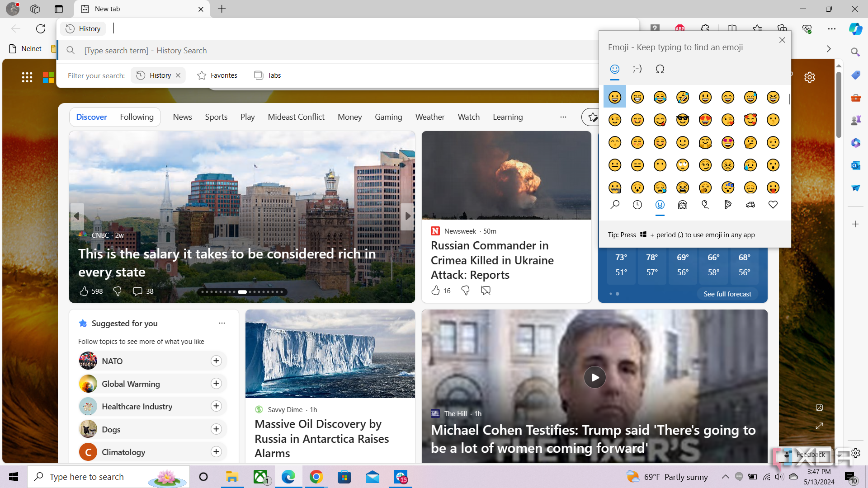Insert the heart-eyes face emoji

click(705, 120)
